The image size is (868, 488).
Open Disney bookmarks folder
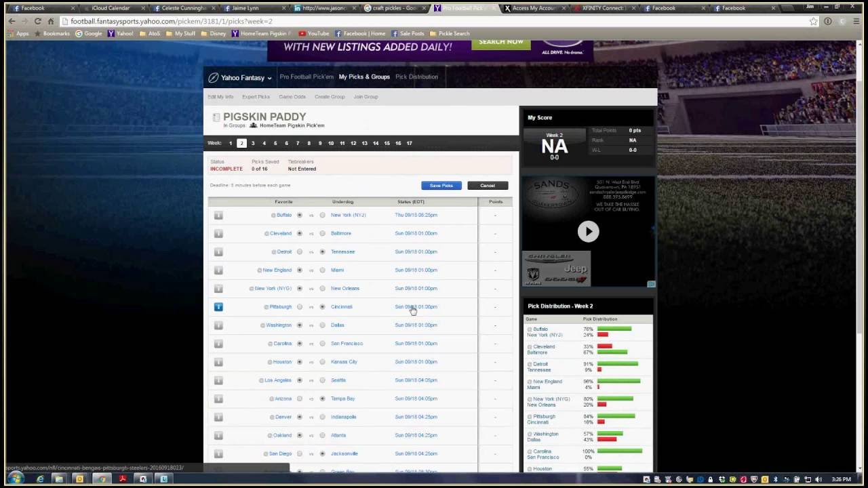214,33
